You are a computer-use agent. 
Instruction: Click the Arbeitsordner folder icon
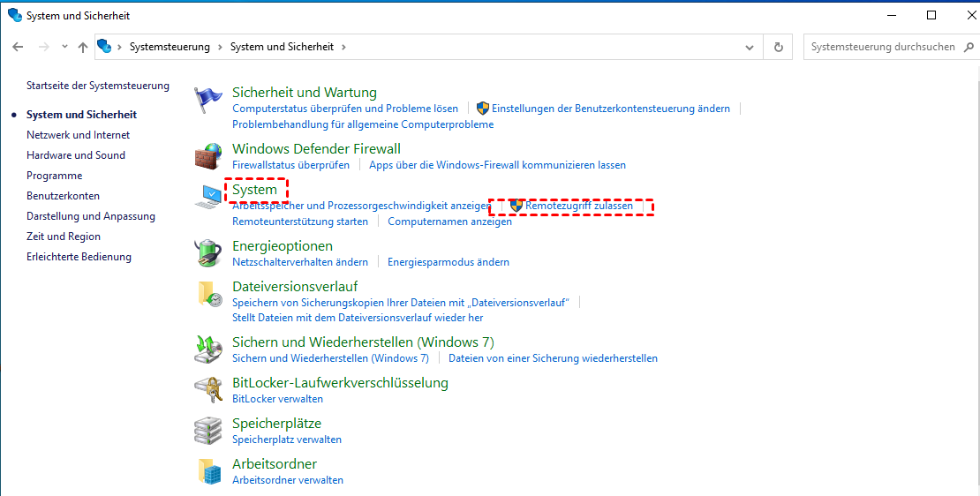[x=208, y=471]
